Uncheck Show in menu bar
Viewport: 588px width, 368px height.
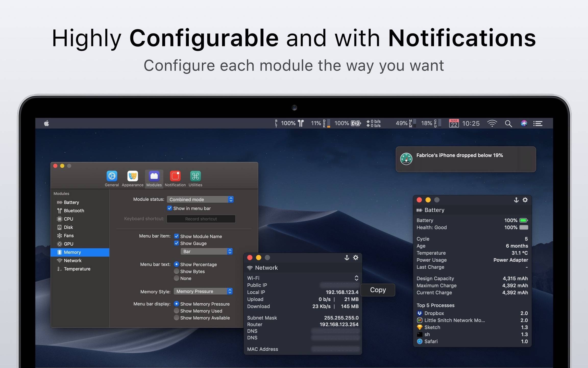(170, 208)
